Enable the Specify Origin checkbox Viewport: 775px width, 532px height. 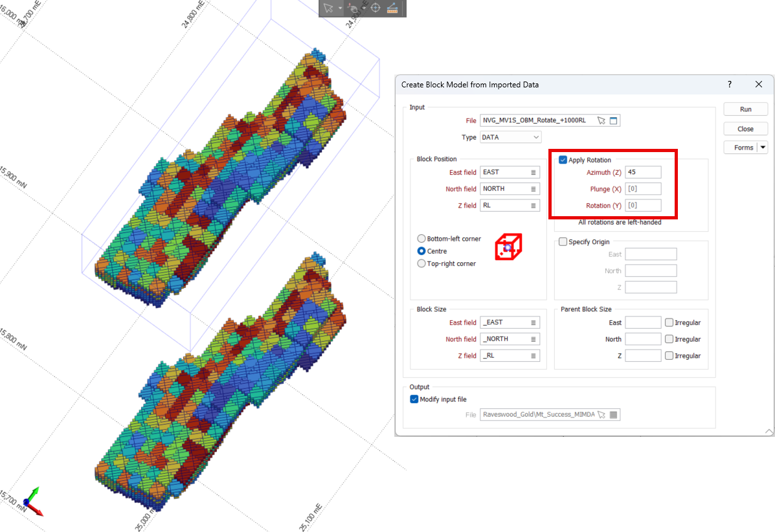(563, 242)
